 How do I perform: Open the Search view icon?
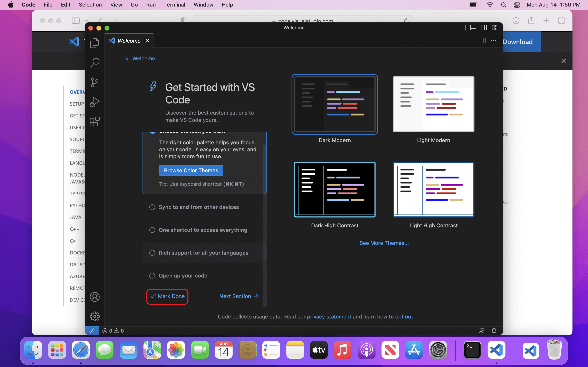click(x=95, y=63)
